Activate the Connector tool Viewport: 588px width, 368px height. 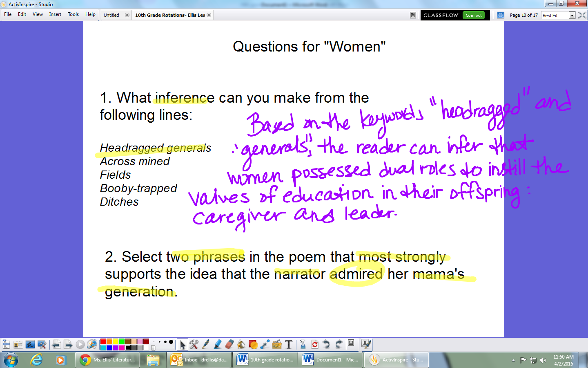point(265,345)
